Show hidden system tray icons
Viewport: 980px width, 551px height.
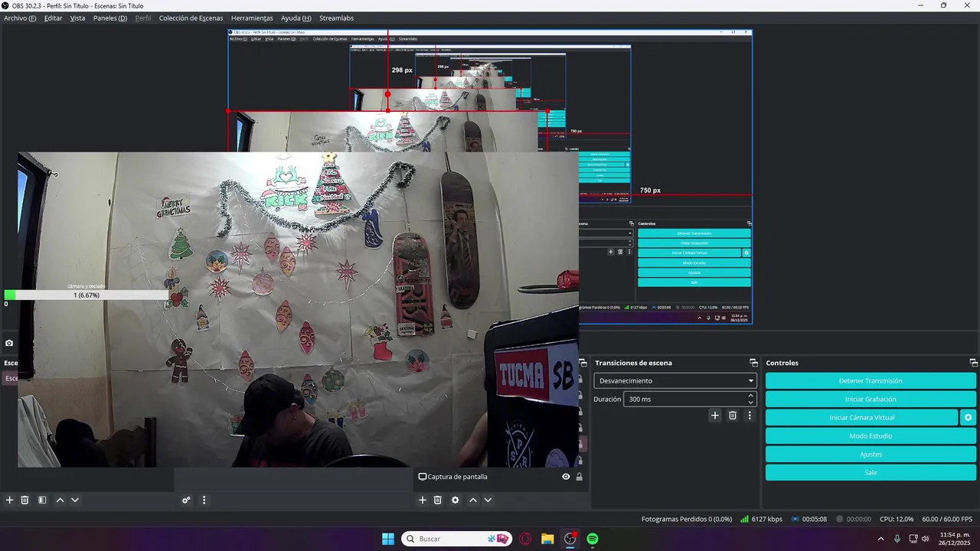coord(880,539)
